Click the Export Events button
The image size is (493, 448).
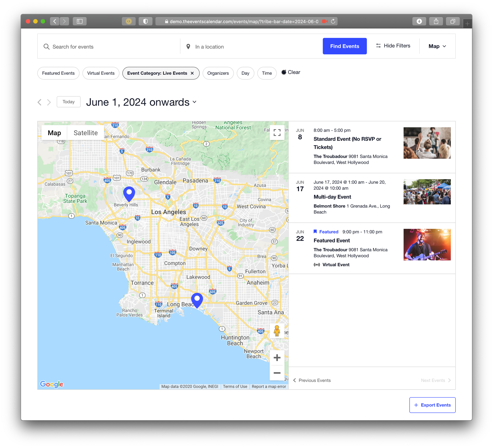pyautogui.click(x=432, y=405)
